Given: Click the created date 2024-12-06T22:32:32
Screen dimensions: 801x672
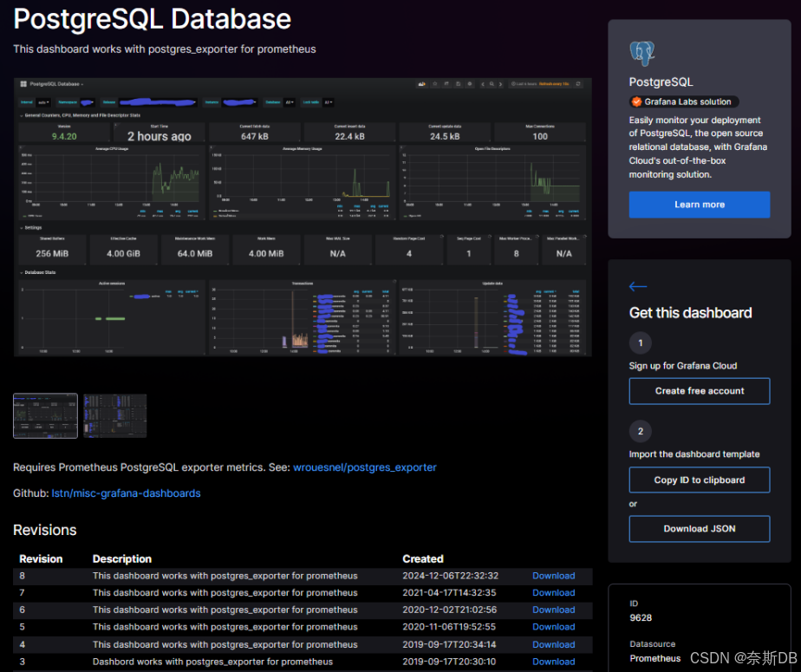Looking at the screenshot, I should (450, 576).
